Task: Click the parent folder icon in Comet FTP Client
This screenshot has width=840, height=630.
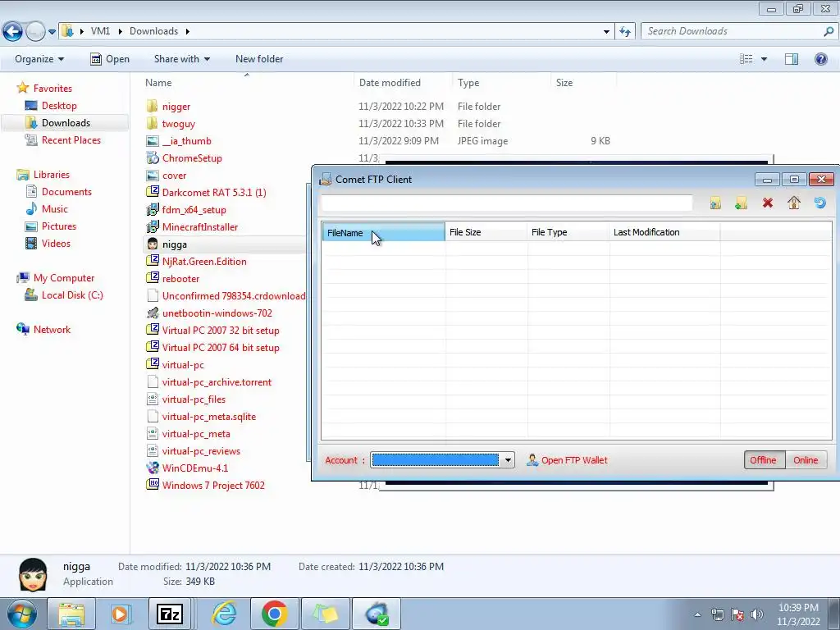Action: pos(715,203)
